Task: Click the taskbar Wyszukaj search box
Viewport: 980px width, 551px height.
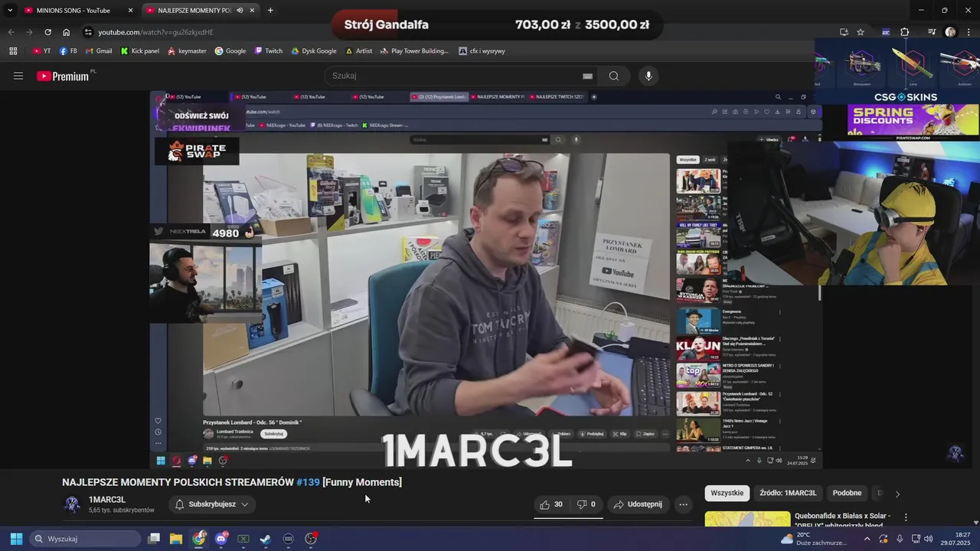Action: [85, 539]
